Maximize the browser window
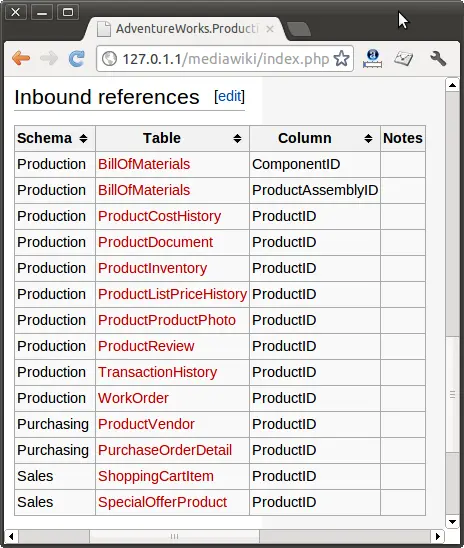This screenshot has height=548, width=464. click(68, 13)
